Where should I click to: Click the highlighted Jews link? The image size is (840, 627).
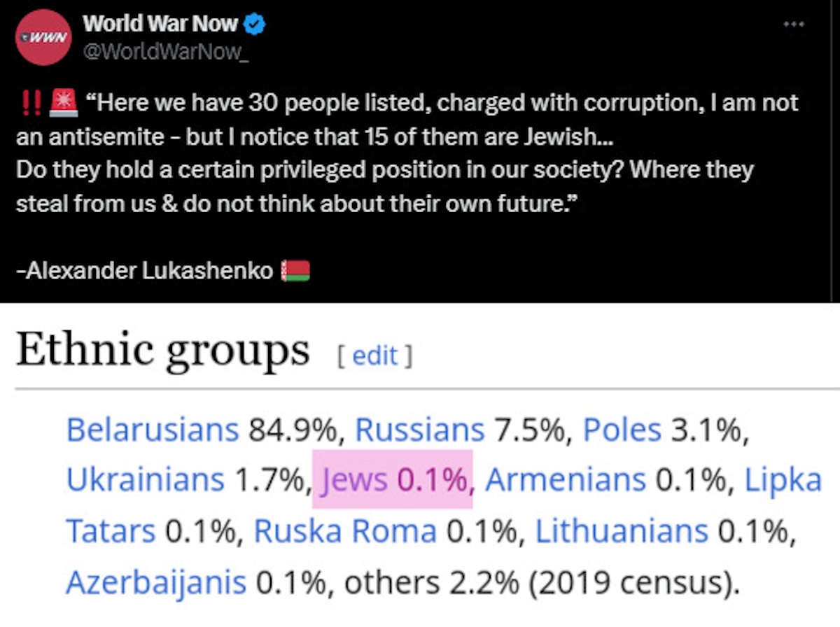(353, 480)
